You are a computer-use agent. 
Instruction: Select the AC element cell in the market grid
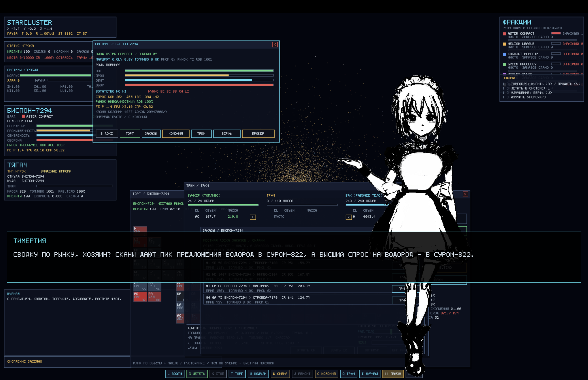point(180,318)
